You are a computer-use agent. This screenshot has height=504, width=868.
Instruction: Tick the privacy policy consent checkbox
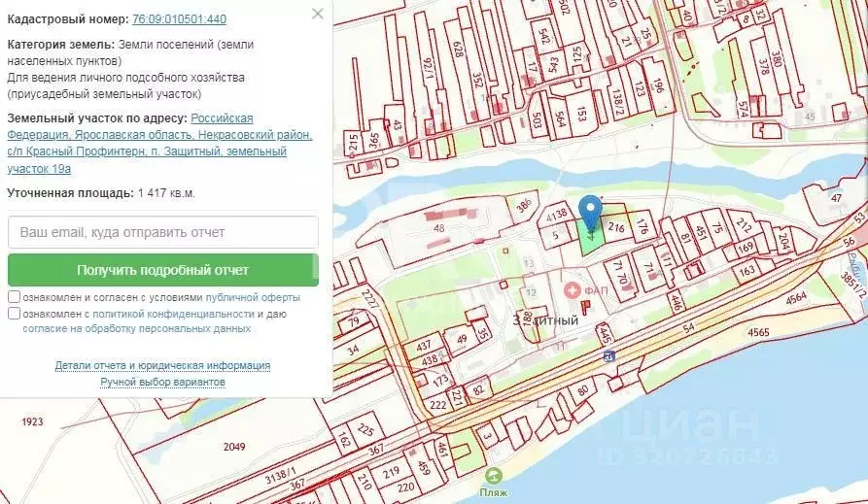[14, 314]
